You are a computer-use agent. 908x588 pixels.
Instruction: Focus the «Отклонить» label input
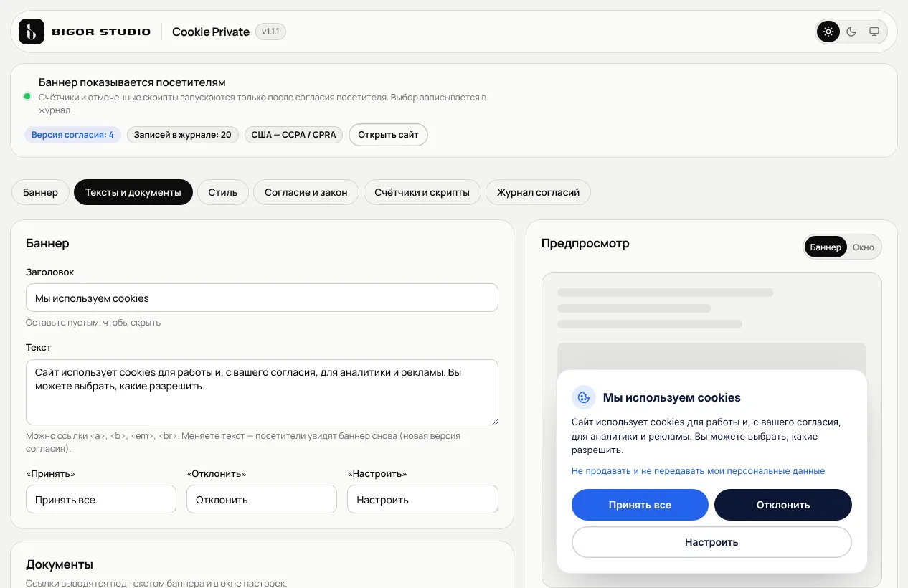pos(262,499)
